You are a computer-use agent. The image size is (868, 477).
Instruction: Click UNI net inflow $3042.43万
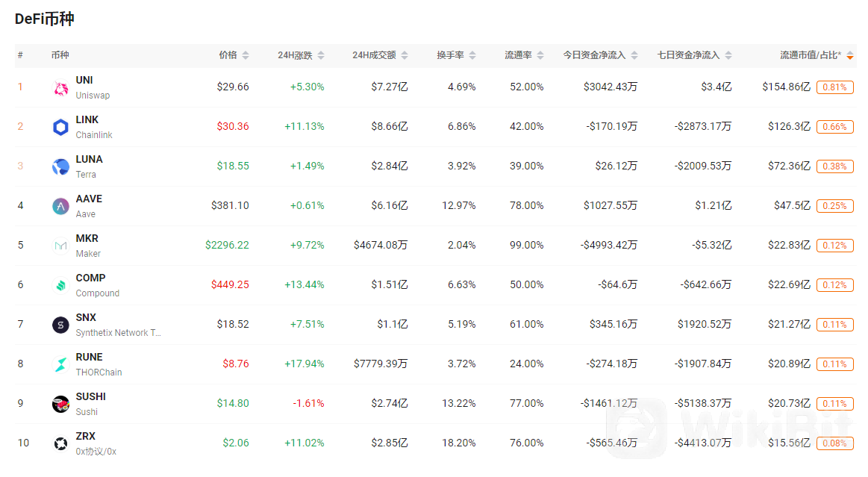611,87
